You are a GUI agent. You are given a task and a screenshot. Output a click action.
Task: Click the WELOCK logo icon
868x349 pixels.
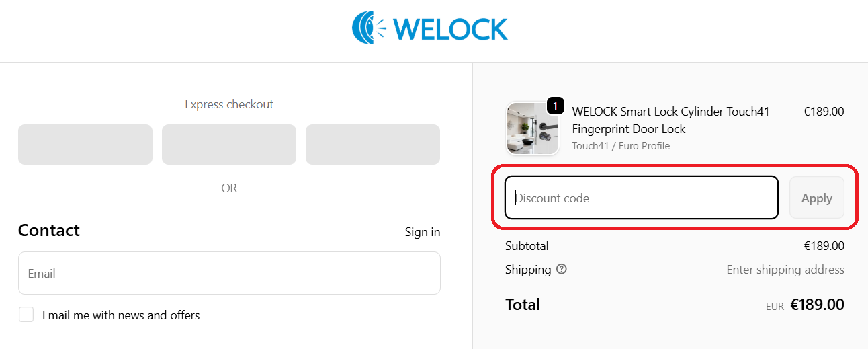(369, 28)
